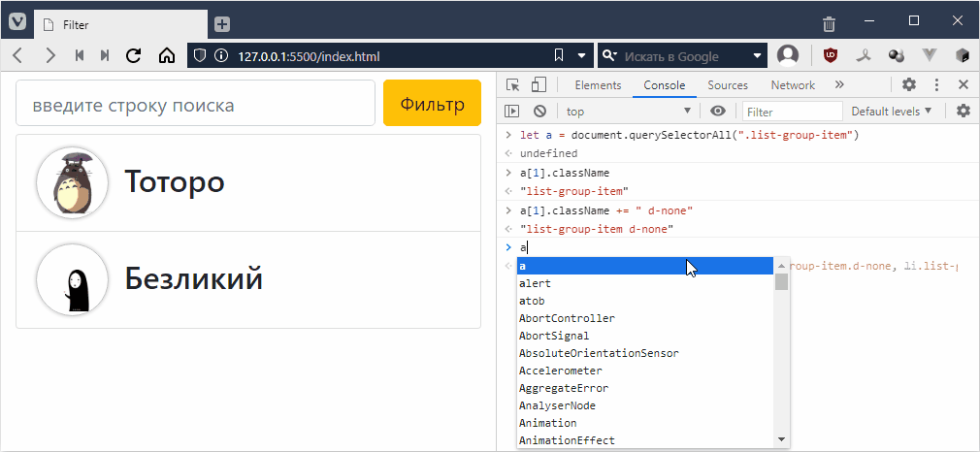This screenshot has height=452, width=980.
Task: Toggle the live expression eye icon
Action: click(x=717, y=112)
